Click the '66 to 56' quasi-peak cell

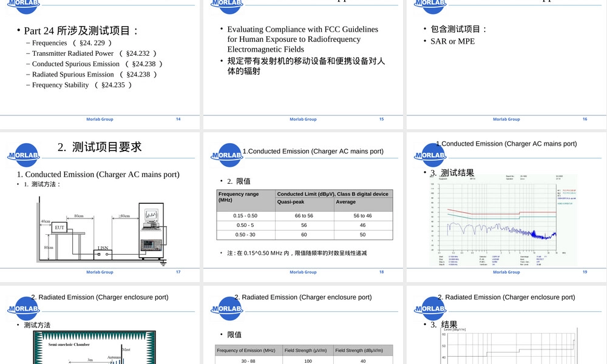click(304, 216)
